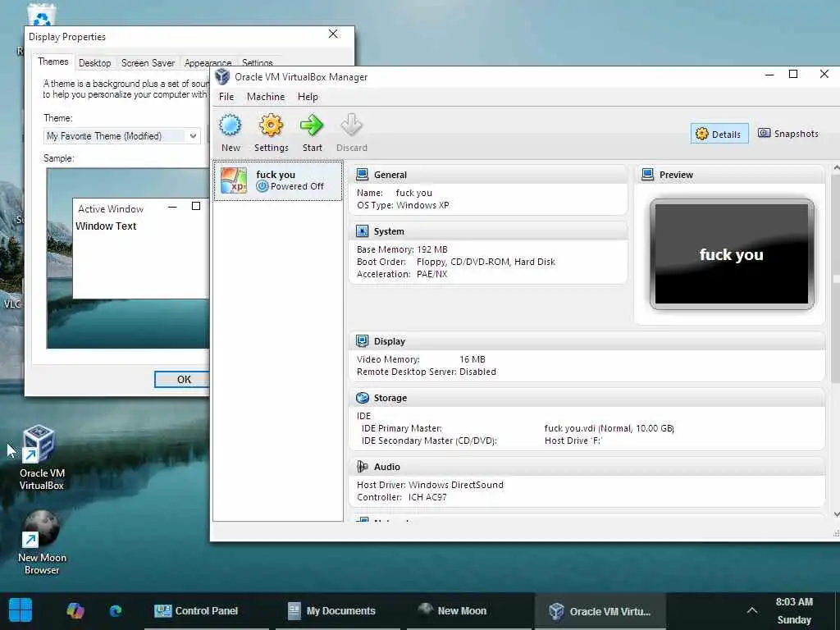Click 'OS Type: Windows XP' text
Image resolution: width=840 pixels, height=630 pixels.
coord(403,205)
